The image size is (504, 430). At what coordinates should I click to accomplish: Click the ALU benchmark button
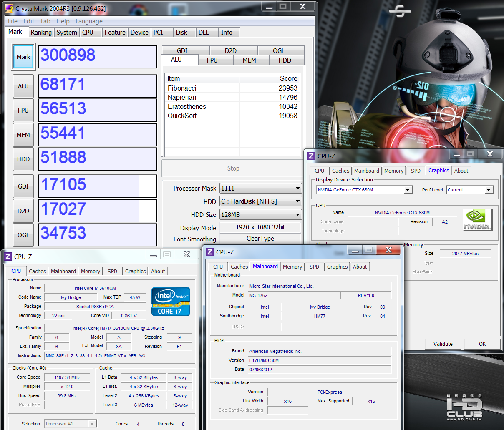[x=23, y=86]
